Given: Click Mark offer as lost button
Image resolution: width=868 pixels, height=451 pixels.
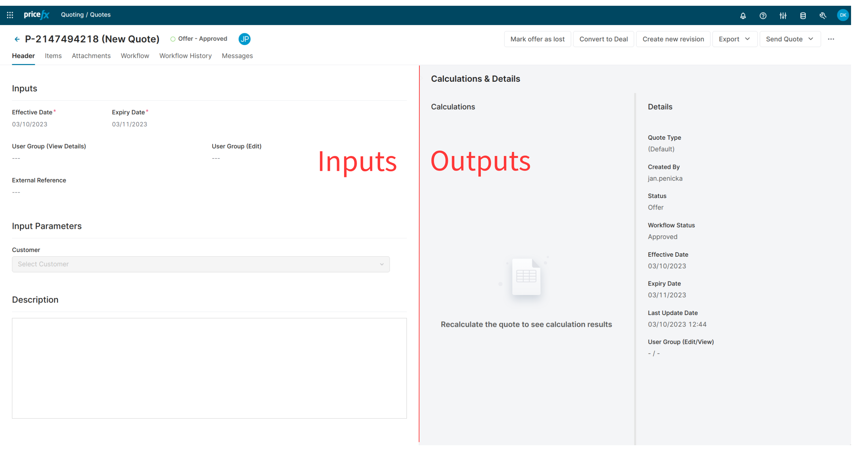Looking at the screenshot, I should pos(537,39).
